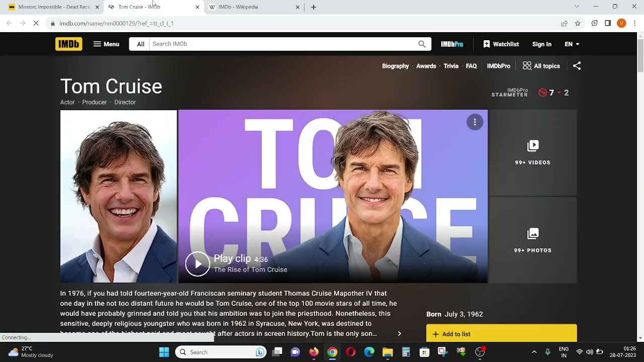Open the Windows Start menu
644x362 pixels.
coord(164,352)
